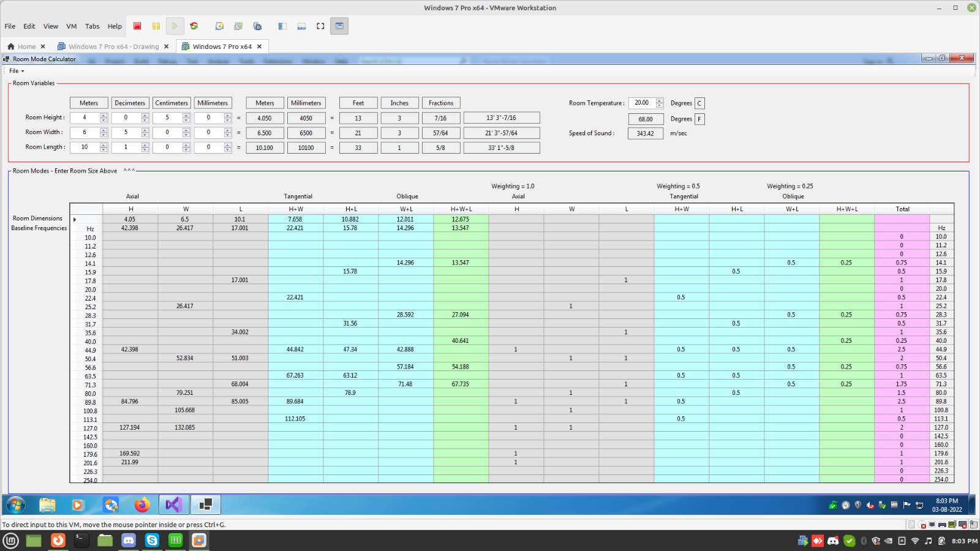Enter full screen mode
This screenshot has width=980, height=551.
pos(320,26)
